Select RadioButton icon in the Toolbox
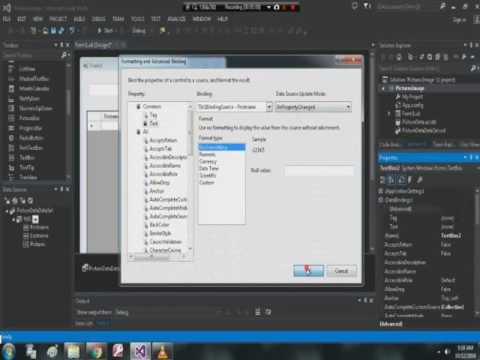This screenshot has width=480, height=360. 12,138
